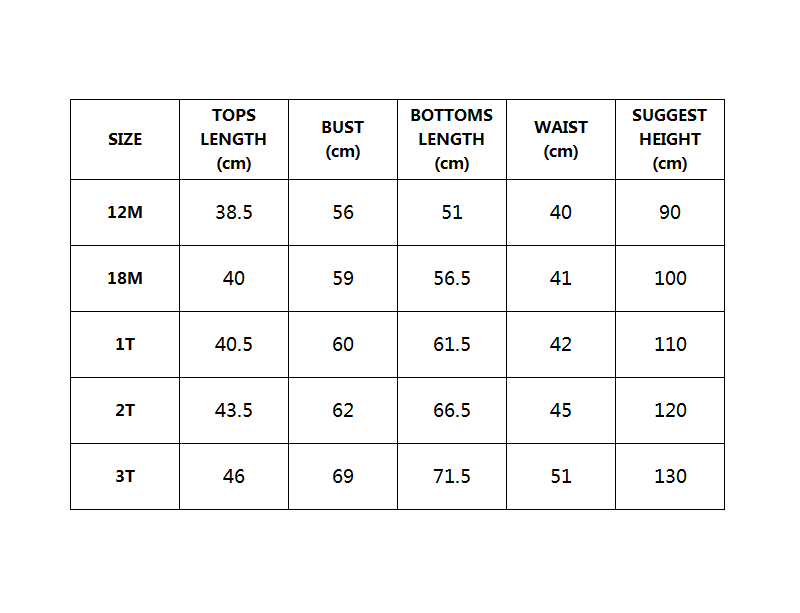800x613 pixels.
Task: Click the waist value 45 cell
Action: click(x=561, y=410)
